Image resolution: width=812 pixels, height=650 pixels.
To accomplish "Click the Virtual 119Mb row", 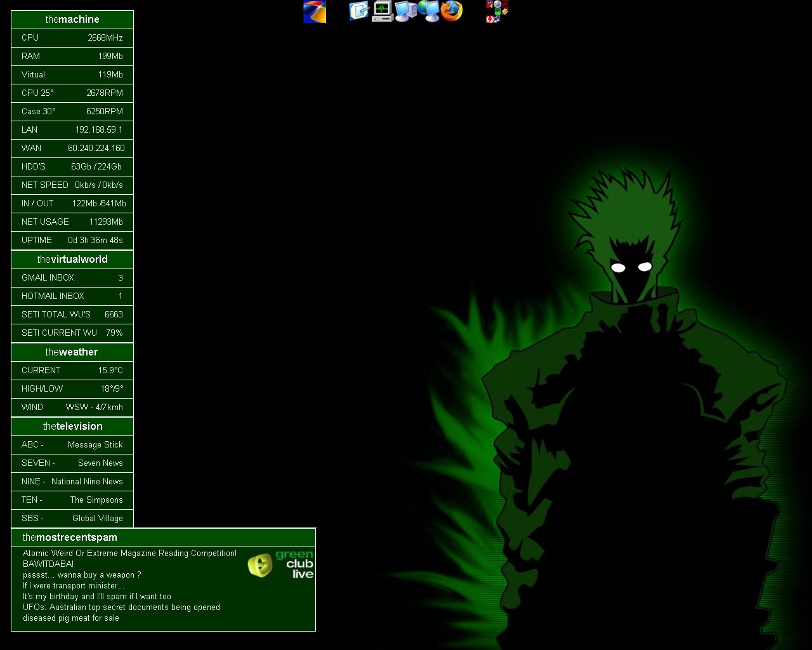I will tap(72, 75).
